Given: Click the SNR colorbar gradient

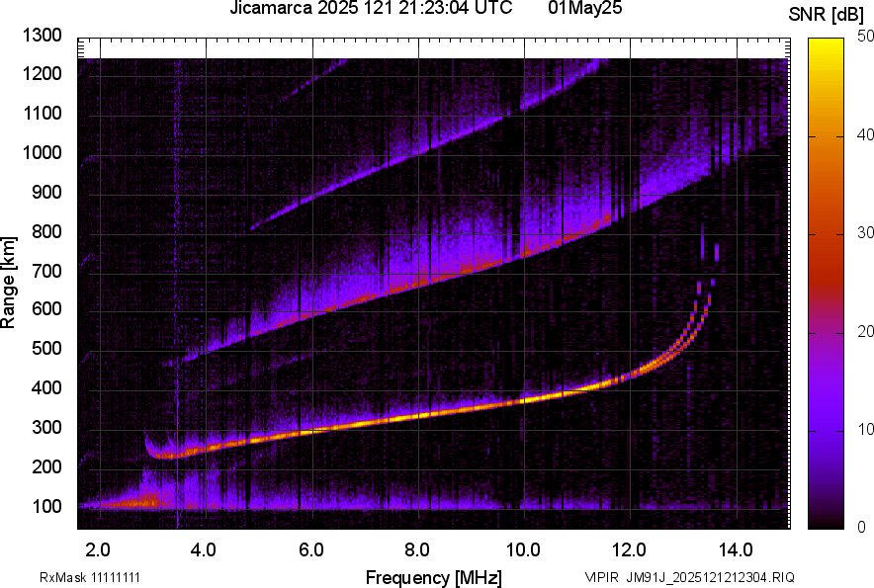Looking at the screenshot, I should click(x=826, y=284).
